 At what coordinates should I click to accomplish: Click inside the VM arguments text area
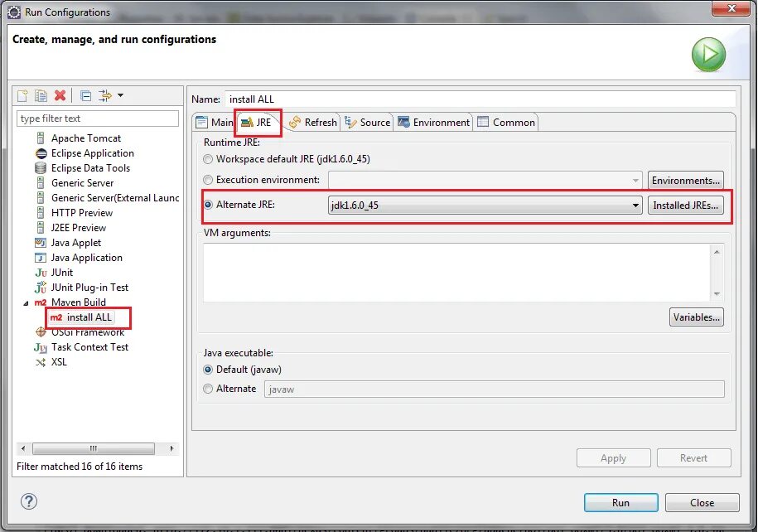[456, 273]
